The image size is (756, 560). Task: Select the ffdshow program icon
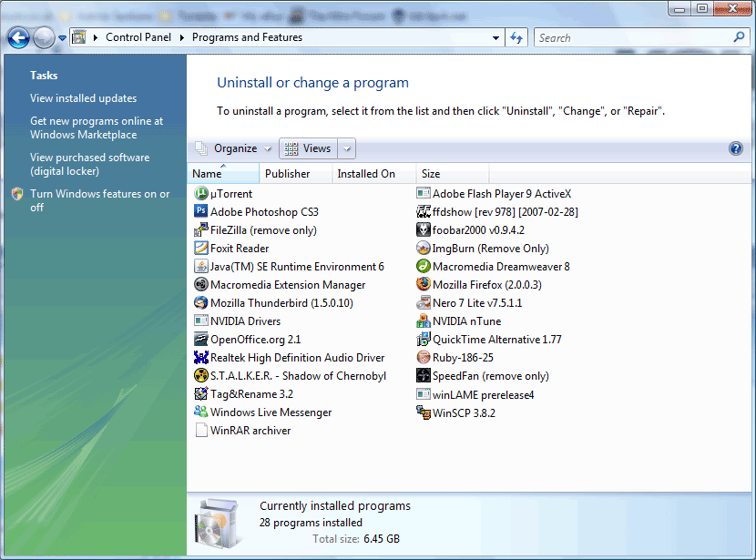tap(423, 211)
